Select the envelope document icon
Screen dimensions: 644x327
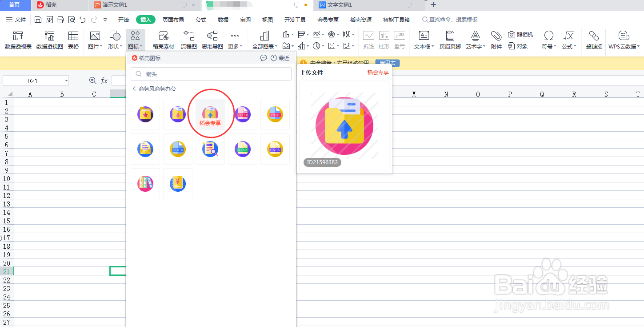[x=145, y=149]
